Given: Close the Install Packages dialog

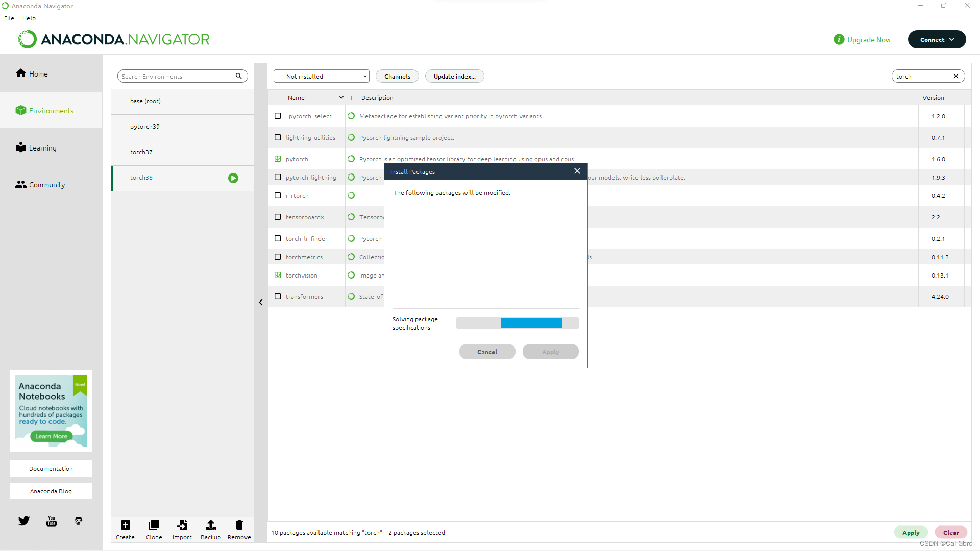Looking at the screenshot, I should pyautogui.click(x=577, y=171).
